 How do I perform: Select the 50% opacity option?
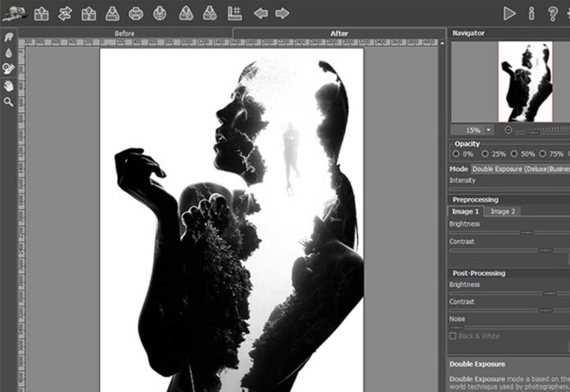pos(514,154)
